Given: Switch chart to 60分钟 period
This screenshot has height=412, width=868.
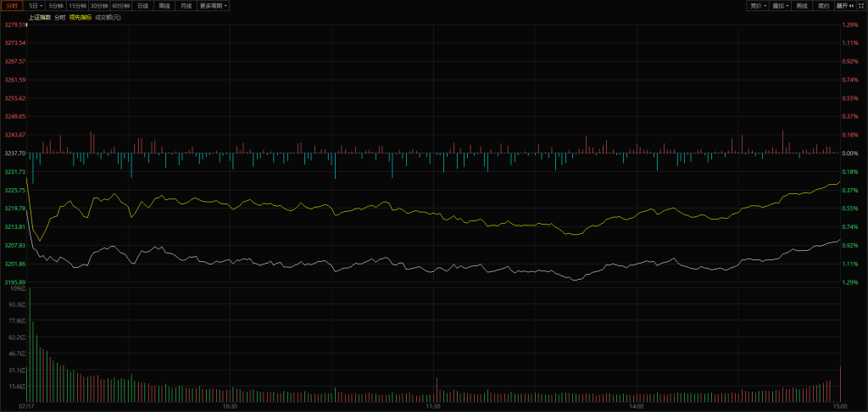Looking at the screenshot, I should point(122,6).
